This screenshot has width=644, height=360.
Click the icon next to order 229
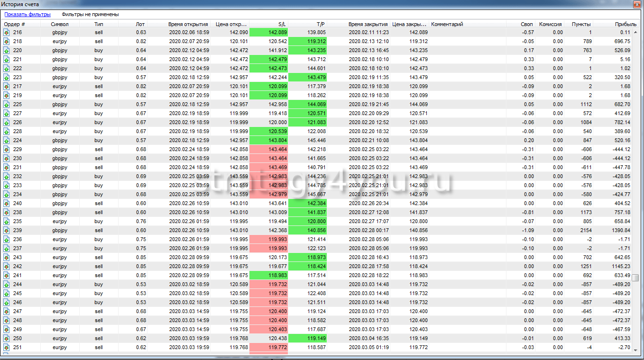point(7,149)
